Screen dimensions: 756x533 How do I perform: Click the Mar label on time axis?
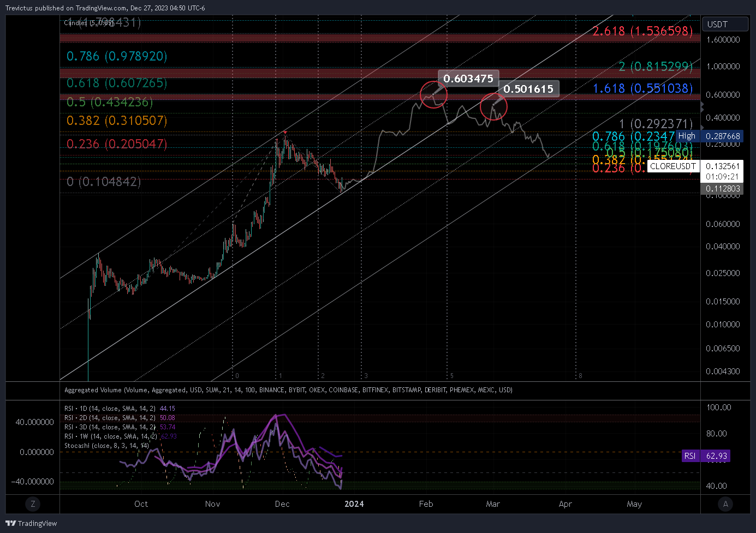click(493, 504)
